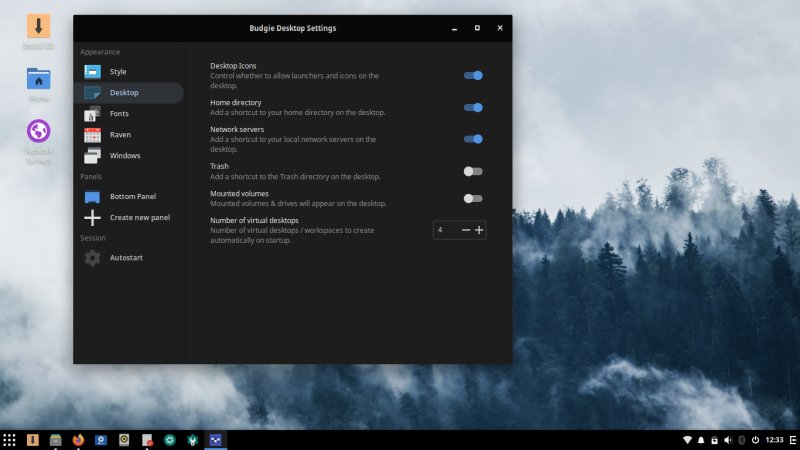This screenshot has width=800, height=450.
Task: Go to the Windows settings section
Action: click(x=128, y=156)
